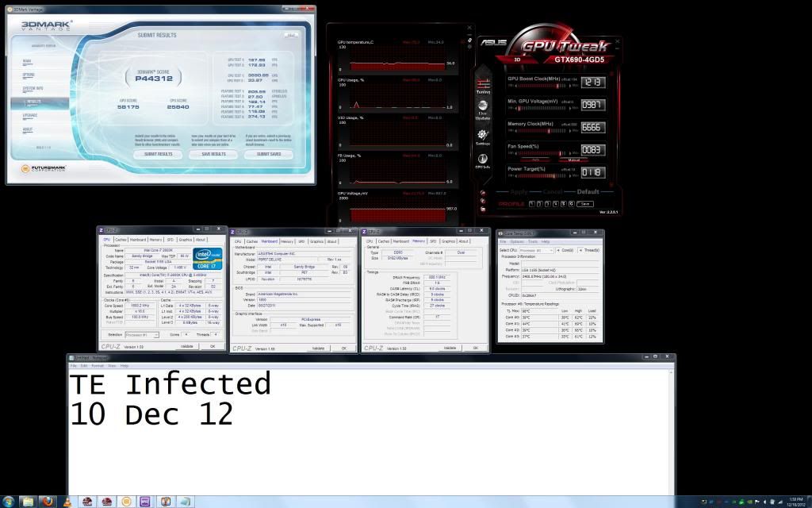The image size is (812, 508).
Task: Click the GPU Boost Clock value field 1213
Action: click(x=593, y=83)
